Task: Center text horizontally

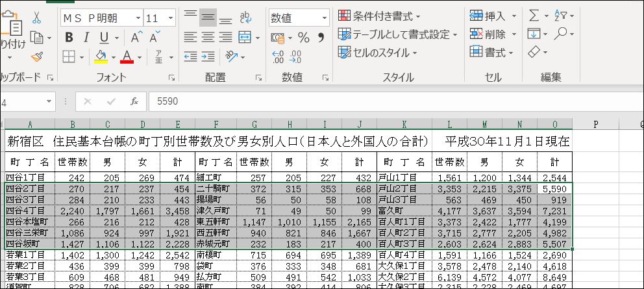Action: pyautogui.click(x=208, y=38)
